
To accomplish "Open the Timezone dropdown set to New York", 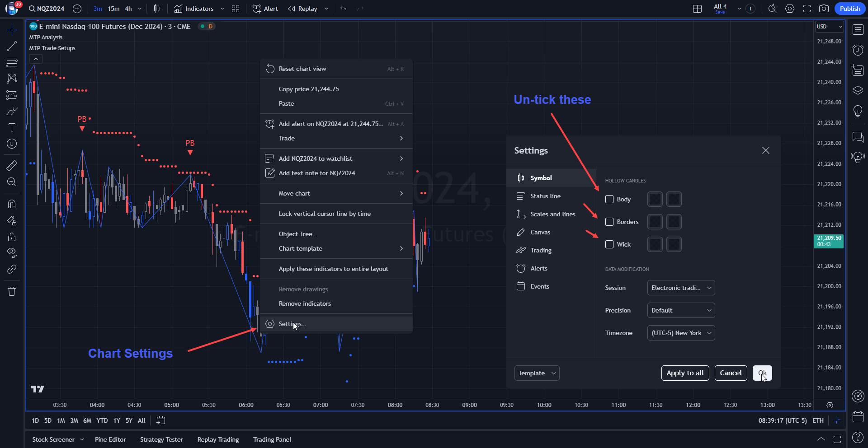I will point(681,333).
